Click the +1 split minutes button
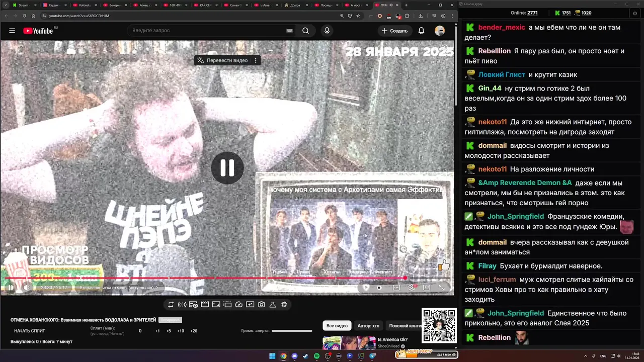644x362 pixels. coord(157,331)
